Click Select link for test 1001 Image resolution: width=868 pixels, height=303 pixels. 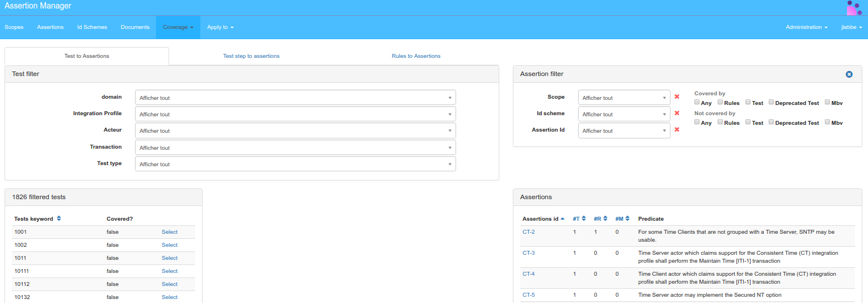[170, 232]
